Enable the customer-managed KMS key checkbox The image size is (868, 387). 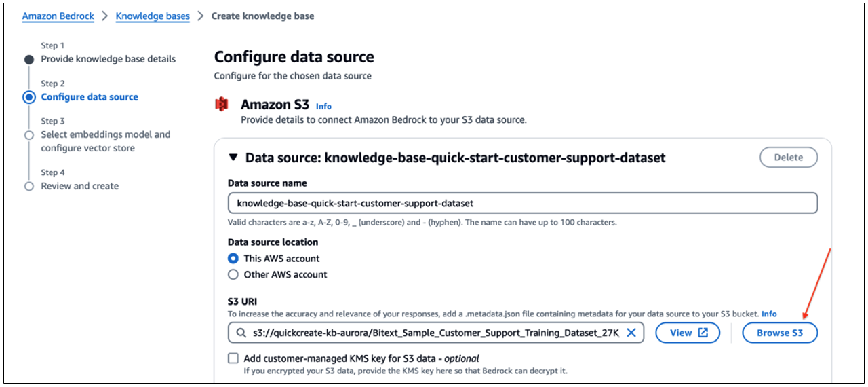[233, 358]
